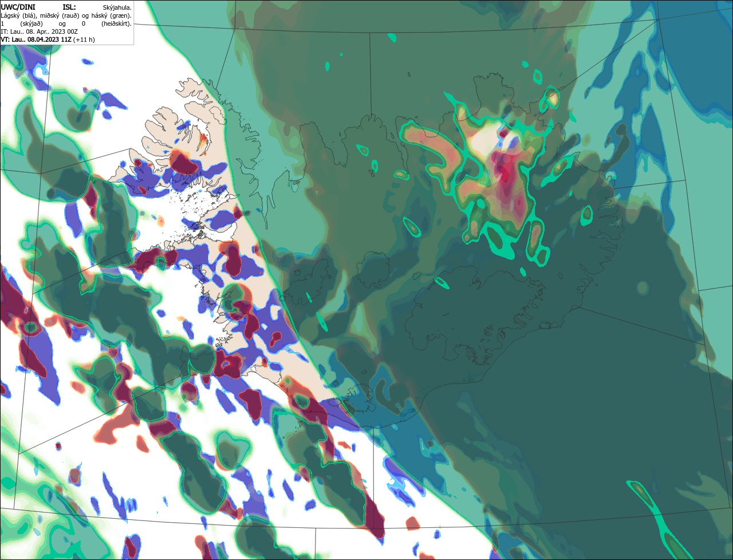
Task: Click the word "Skýjahula." in legend
Action: (117, 8)
